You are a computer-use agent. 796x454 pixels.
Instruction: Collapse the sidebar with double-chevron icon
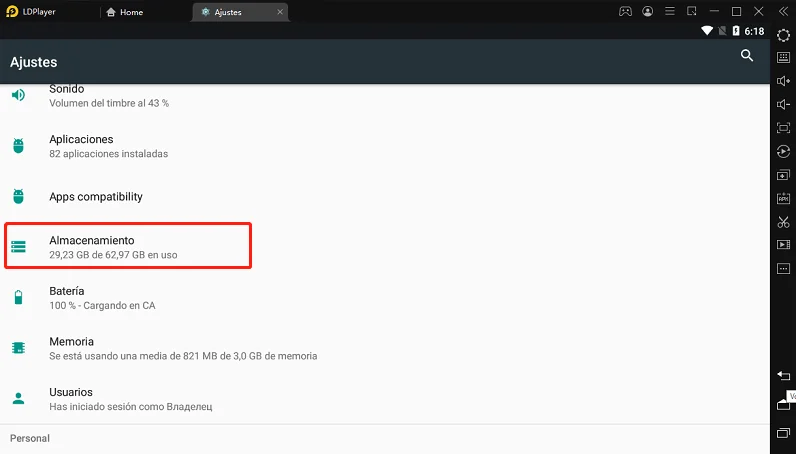783,11
